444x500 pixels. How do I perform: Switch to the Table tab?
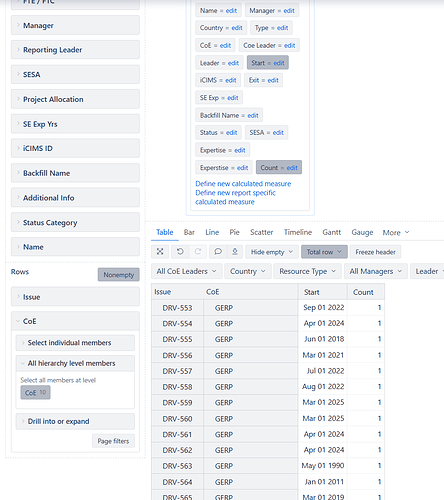165,232
